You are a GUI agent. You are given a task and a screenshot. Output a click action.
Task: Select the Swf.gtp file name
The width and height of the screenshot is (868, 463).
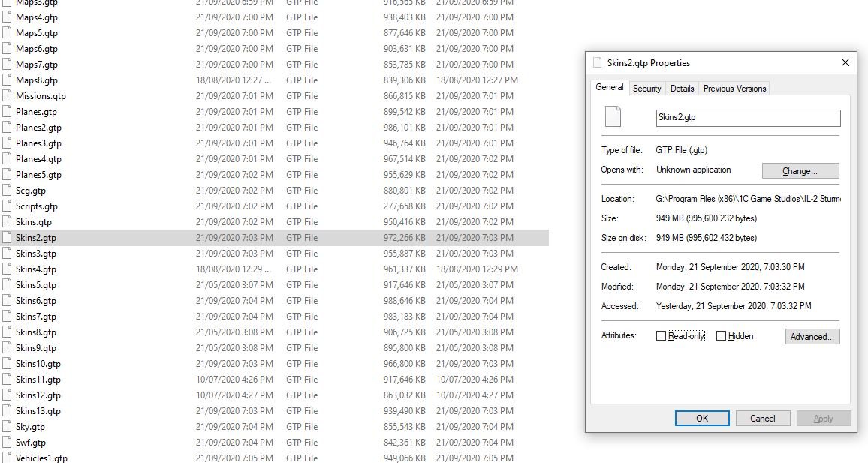click(x=31, y=443)
